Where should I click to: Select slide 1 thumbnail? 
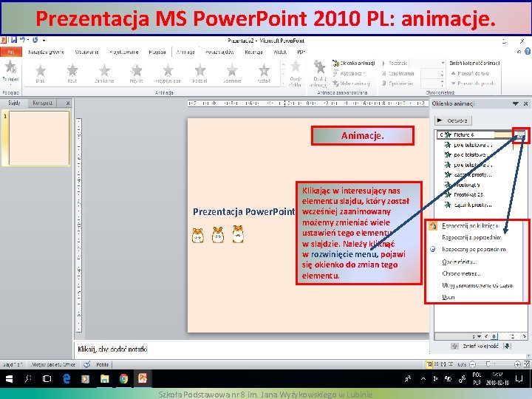point(39,137)
